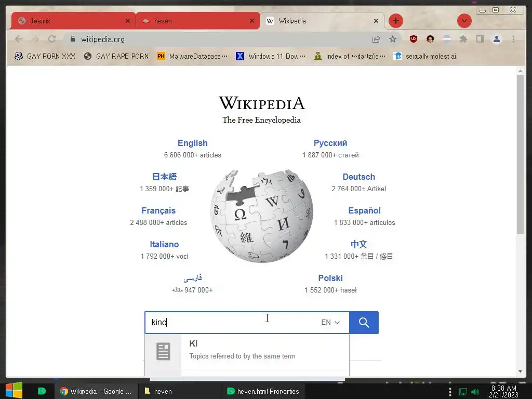Open the Index of /~dartz/is… bookmark
532x399 pixels.
(x=350, y=56)
